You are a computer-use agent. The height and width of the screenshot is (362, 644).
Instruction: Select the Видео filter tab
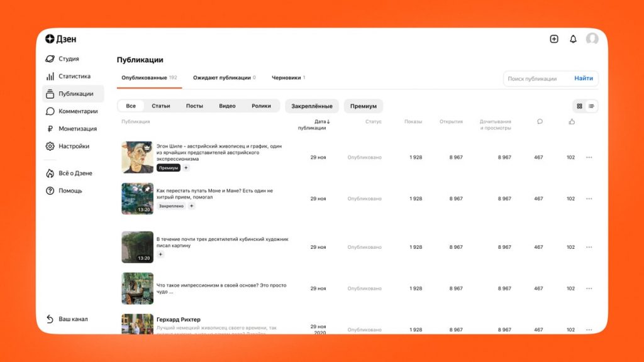pos(227,106)
